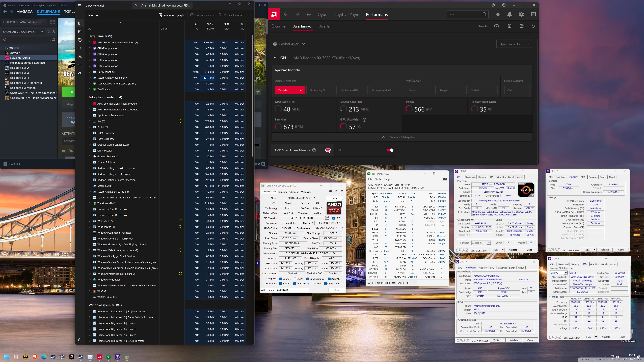This screenshot has height=362, width=644.
Task: Open ZenTimings memory module dropdown
Action: pos(392,283)
